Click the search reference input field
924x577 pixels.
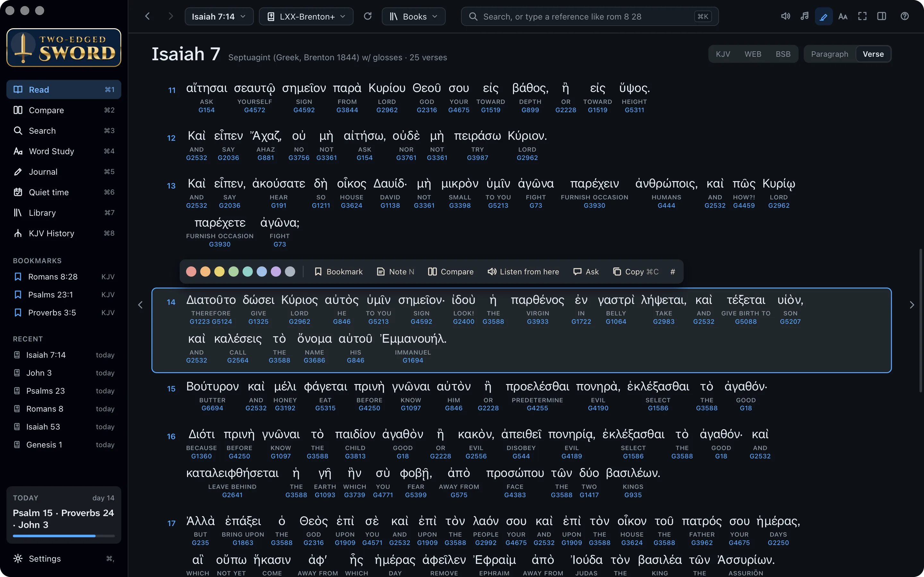click(589, 16)
